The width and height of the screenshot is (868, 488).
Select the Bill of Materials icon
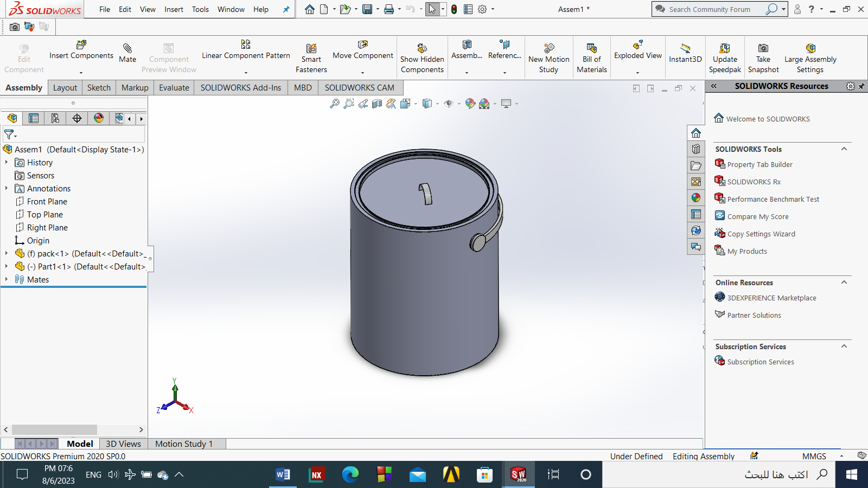pyautogui.click(x=592, y=48)
